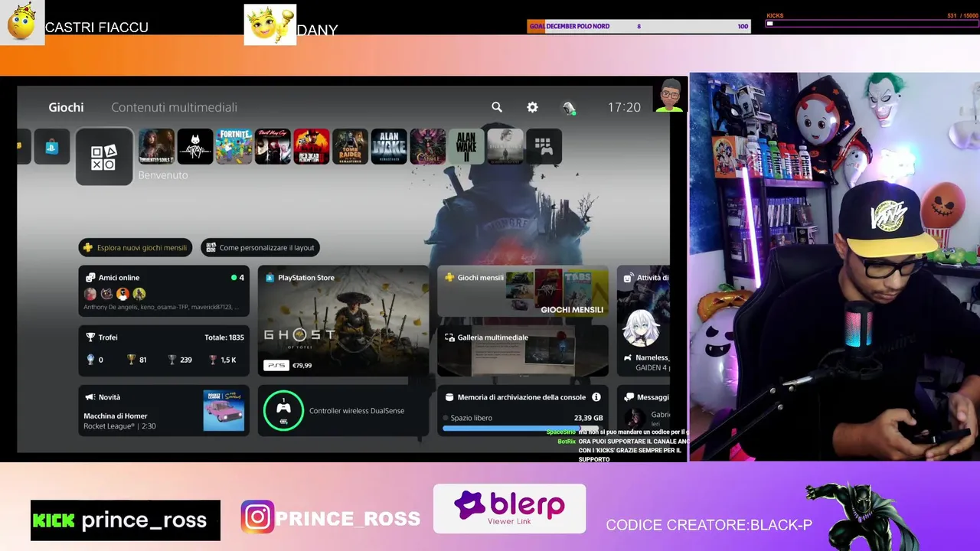Open the PlayStation Store Ghost of Yotei card
Image resolution: width=980 pixels, height=551 pixels.
pyautogui.click(x=344, y=321)
